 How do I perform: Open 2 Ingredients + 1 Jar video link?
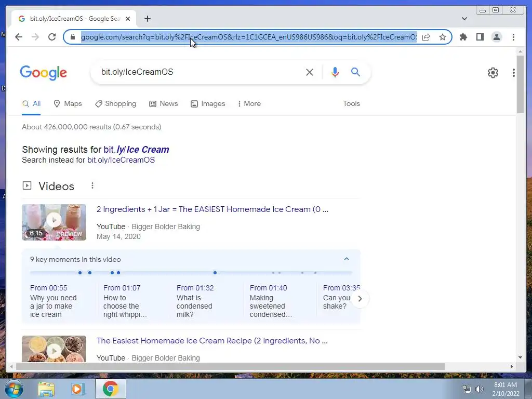pyautogui.click(x=212, y=209)
